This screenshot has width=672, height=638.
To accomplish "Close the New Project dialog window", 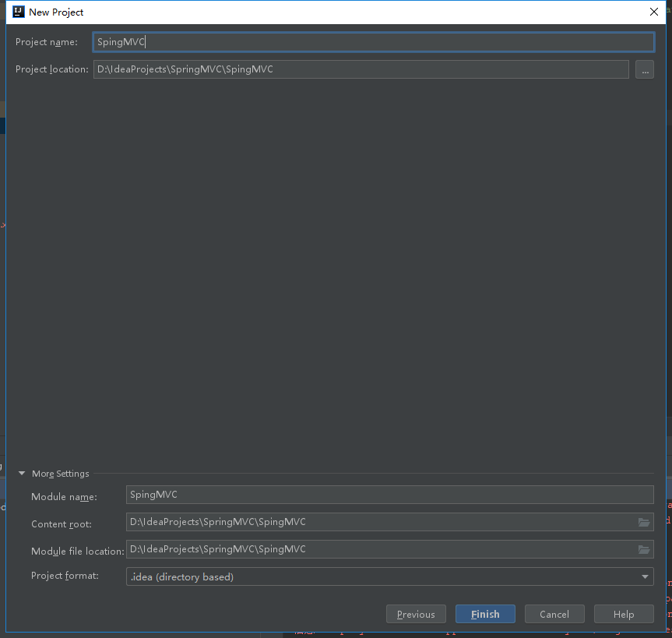I will coord(653,12).
